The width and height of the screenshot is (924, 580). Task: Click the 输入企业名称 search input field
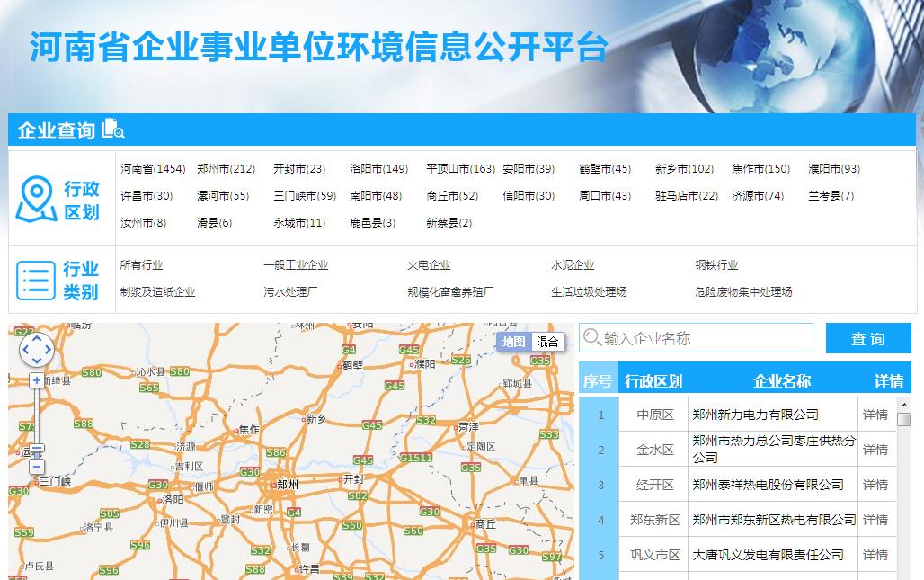(706, 338)
